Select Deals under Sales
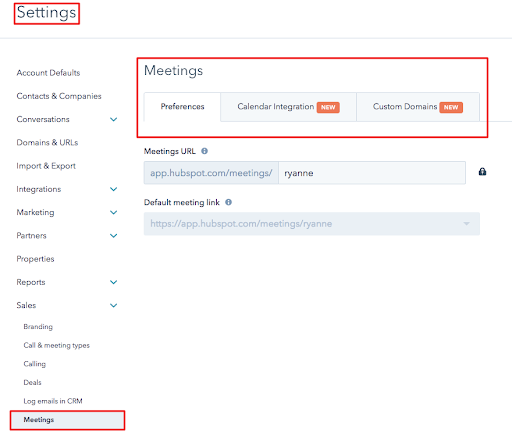Screen dimensions: 512x432 click(x=32, y=382)
